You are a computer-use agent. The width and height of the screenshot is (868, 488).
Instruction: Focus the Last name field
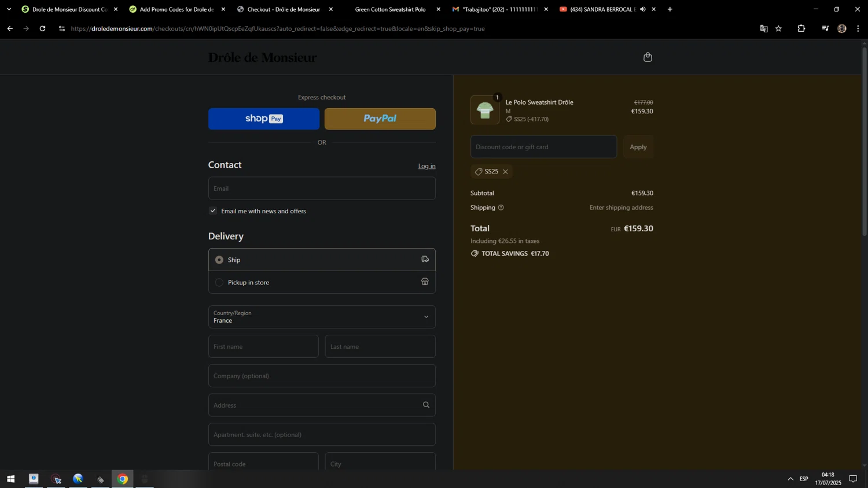click(380, 346)
